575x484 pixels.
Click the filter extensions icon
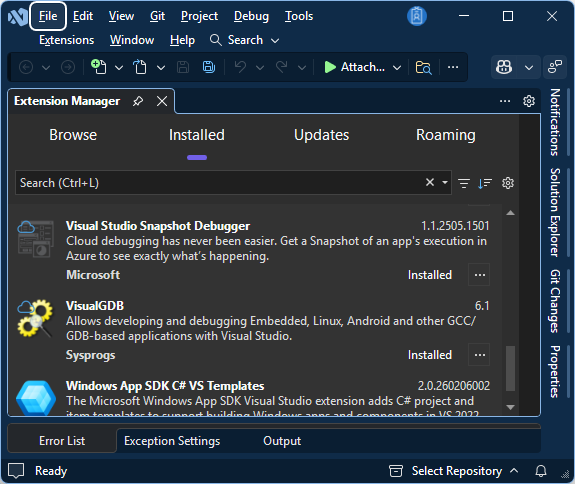click(464, 183)
